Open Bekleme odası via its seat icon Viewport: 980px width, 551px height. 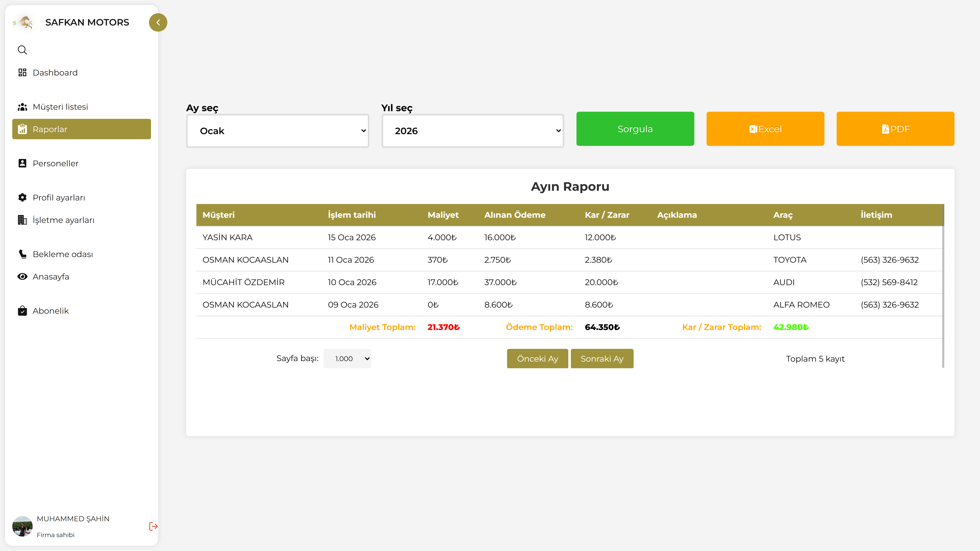pos(22,254)
